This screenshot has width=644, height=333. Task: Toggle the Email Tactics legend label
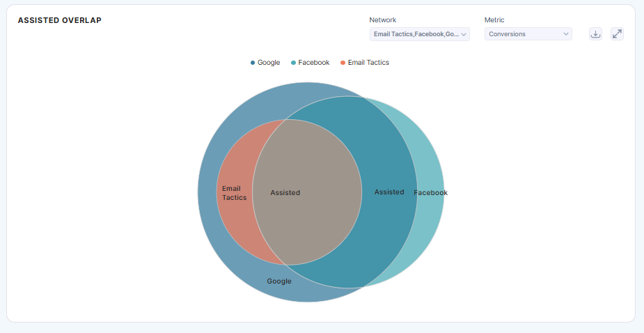pyautogui.click(x=368, y=63)
